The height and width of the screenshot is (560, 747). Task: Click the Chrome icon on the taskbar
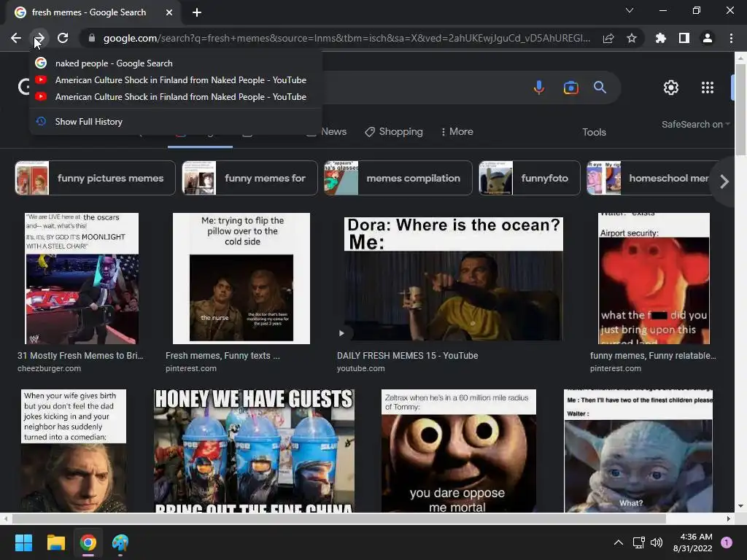tap(88, 542)
